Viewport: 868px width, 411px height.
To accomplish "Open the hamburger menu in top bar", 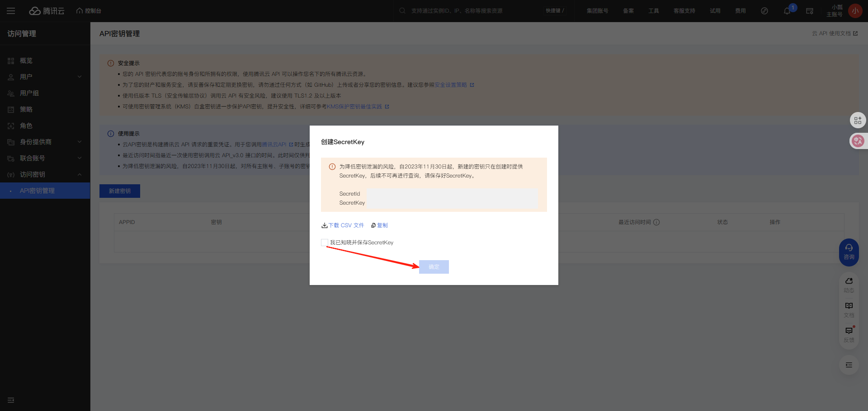I will tap(11, 11).
